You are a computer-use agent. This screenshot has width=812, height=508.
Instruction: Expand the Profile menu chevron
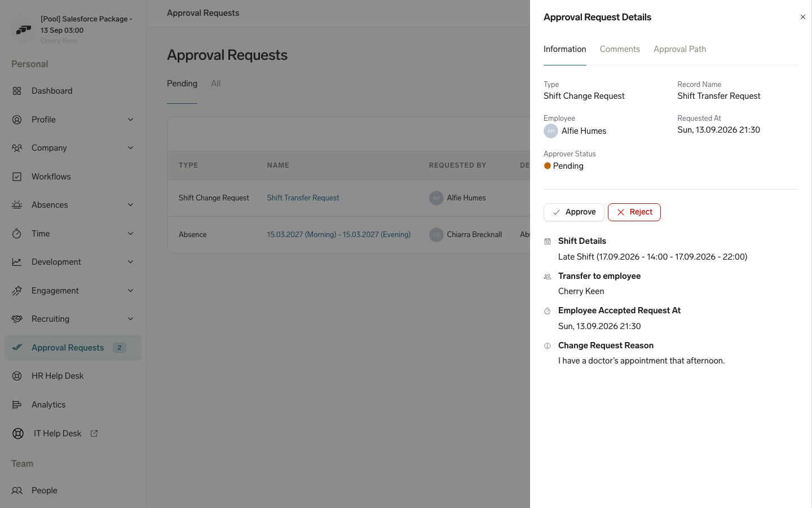click(131, 120)
